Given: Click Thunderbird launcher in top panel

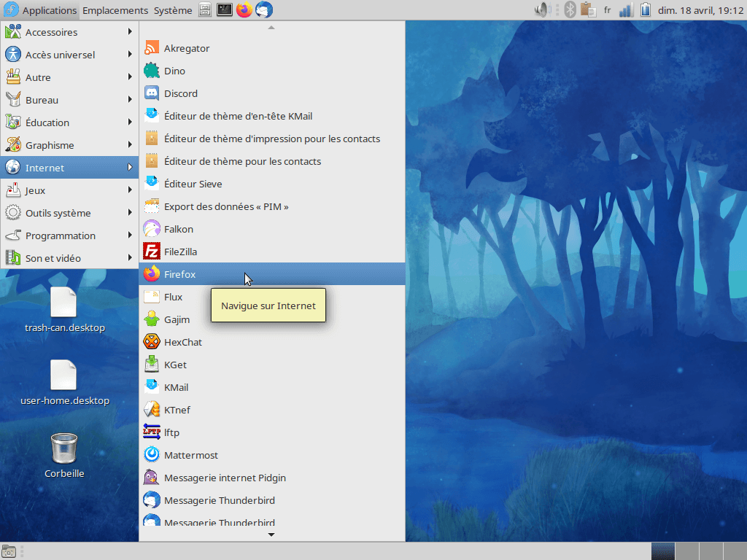Looking at the screenshot, I should point(264,10).
